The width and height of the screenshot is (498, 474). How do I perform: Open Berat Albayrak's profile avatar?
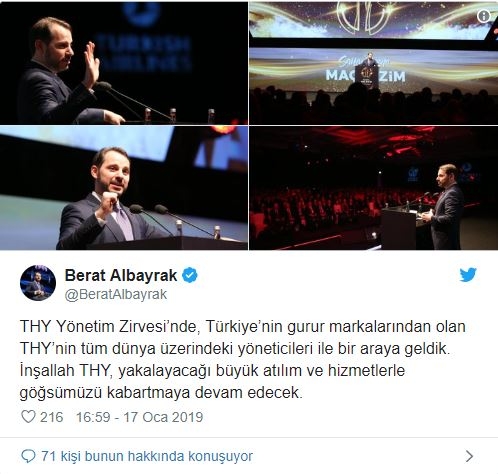click(38, 283)
